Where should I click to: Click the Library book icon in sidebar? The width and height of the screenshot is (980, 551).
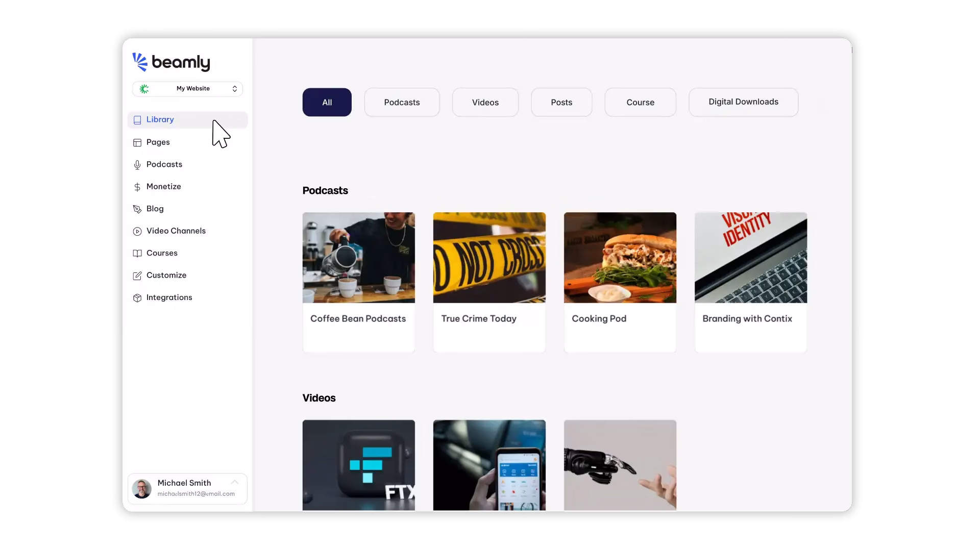pos(137,120)
